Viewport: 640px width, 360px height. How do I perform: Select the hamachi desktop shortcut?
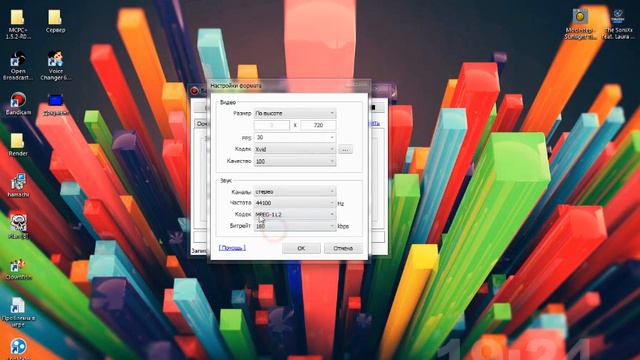coord(18,185)
